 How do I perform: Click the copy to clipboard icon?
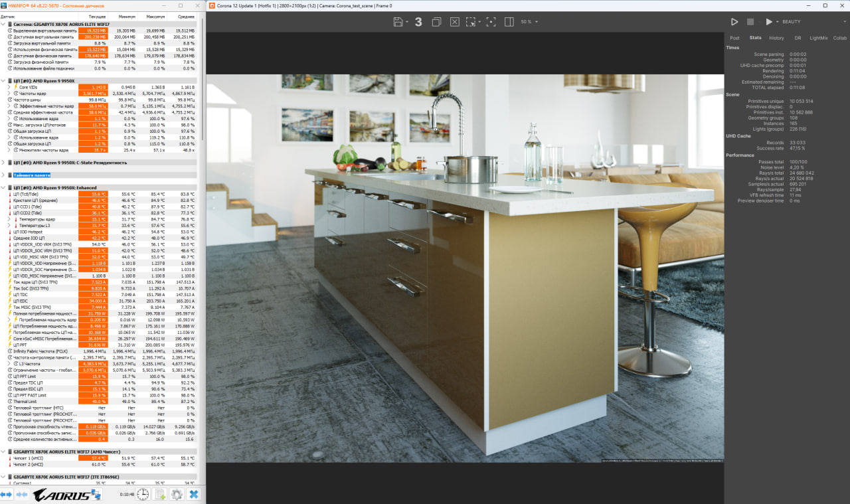tap(436, 22)
